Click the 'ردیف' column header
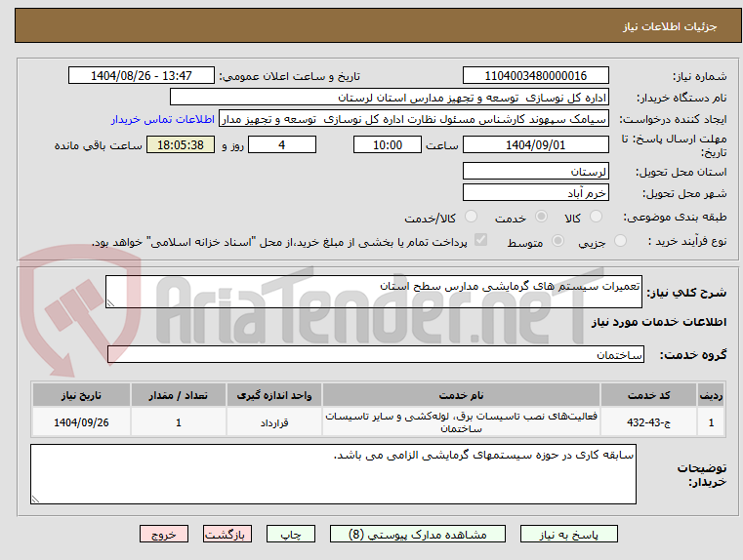This screenshot has height=560, width=743. click(711, 395)
